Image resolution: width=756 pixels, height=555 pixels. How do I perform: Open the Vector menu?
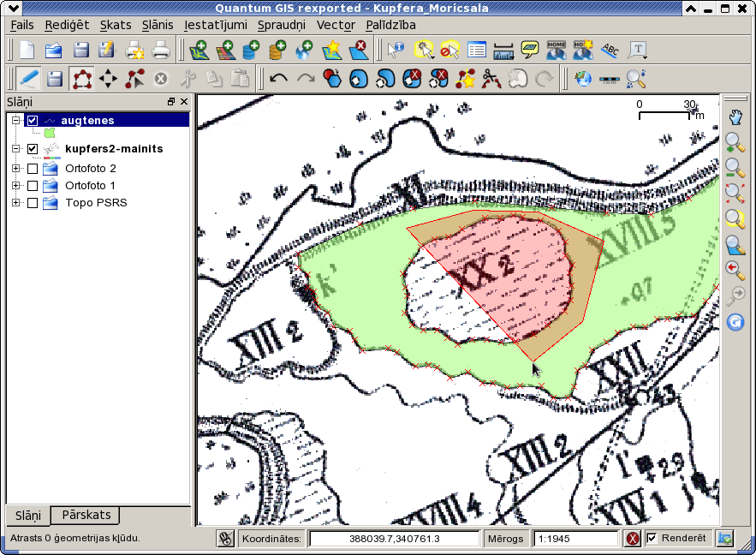[336, 25]
